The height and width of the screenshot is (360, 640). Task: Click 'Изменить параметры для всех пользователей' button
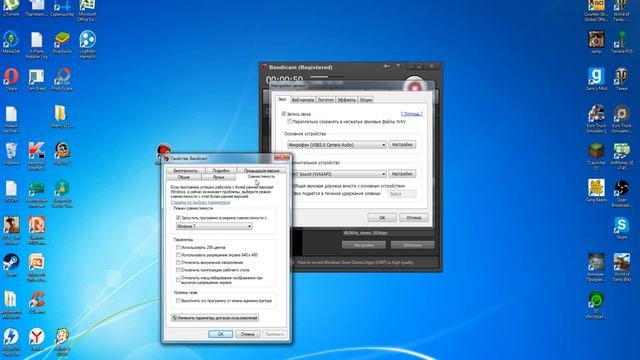coord(215,318)
